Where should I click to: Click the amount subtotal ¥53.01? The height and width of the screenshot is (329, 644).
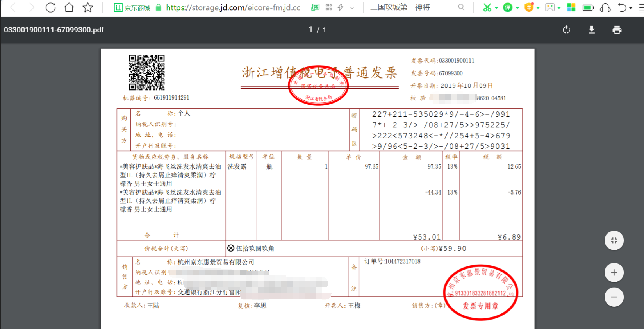tap(427, 237)
